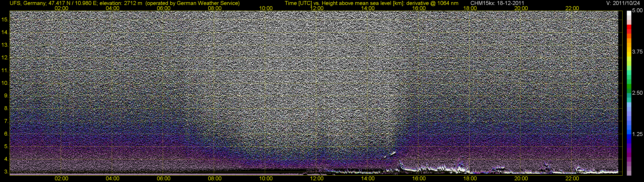The image size is (644, 182).
Task: Click the 2.50 colorbar value
Action: (637, 93)
